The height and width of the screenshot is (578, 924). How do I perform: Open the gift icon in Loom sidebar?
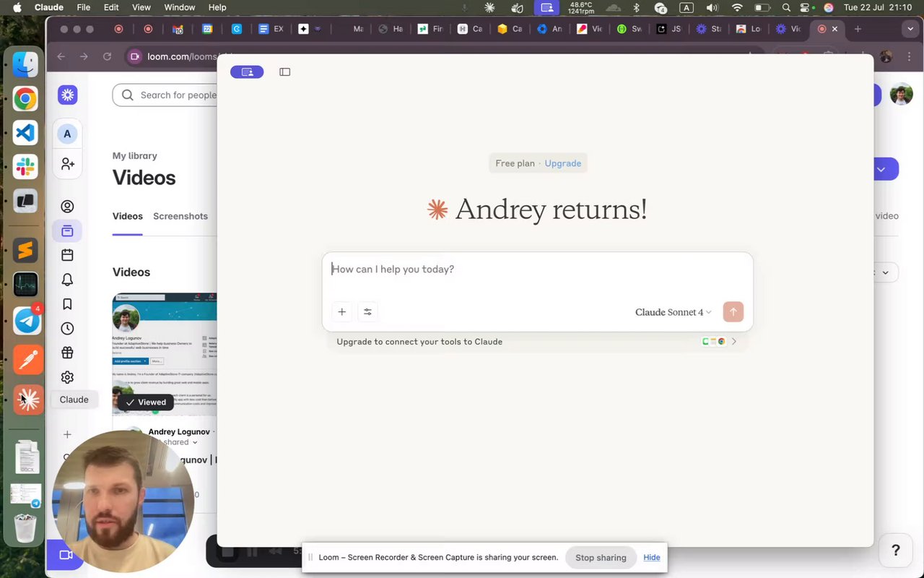click(67, 353)
